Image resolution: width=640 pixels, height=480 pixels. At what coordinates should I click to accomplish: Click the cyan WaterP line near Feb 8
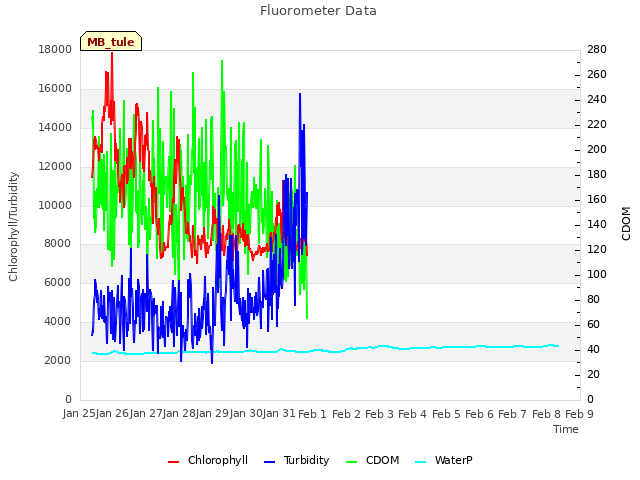pyautogui.click(x=551, y=345)
